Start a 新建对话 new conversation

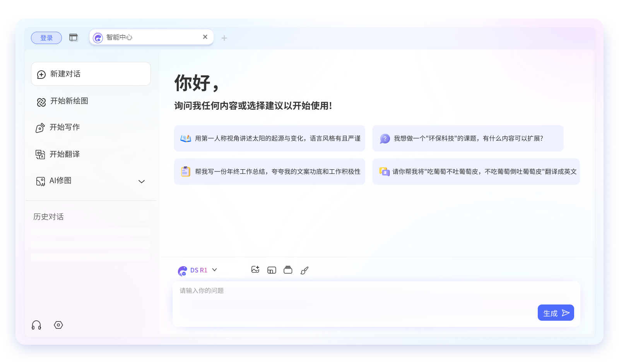click(91, 74)
